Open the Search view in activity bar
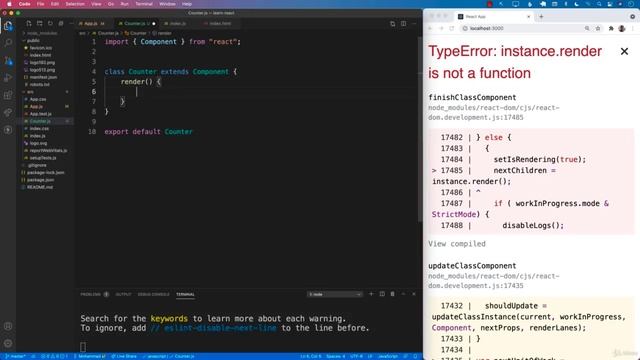The height and width of the screenshot is (360, 640). click(8, 42)
